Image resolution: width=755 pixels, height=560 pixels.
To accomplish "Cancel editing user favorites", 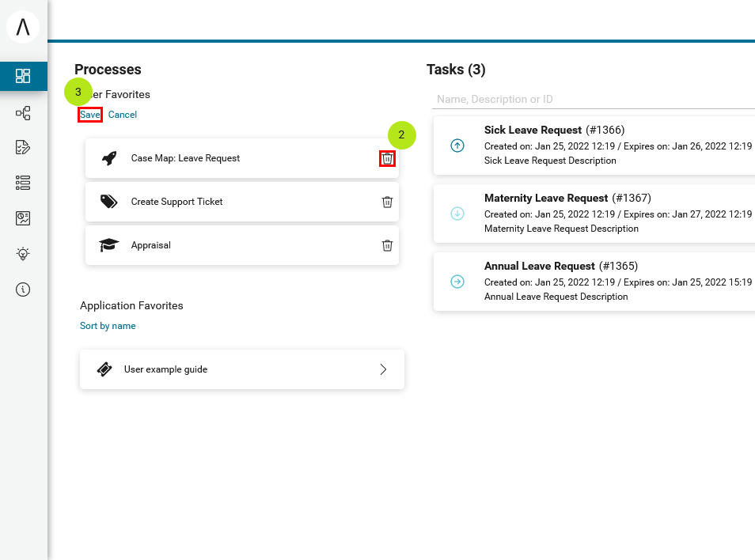I will [123, 115].
